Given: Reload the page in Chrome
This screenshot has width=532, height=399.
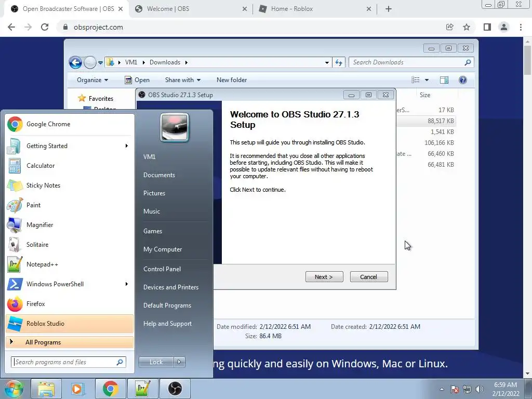Looking at the screenshot, I should tap(45, 27).
